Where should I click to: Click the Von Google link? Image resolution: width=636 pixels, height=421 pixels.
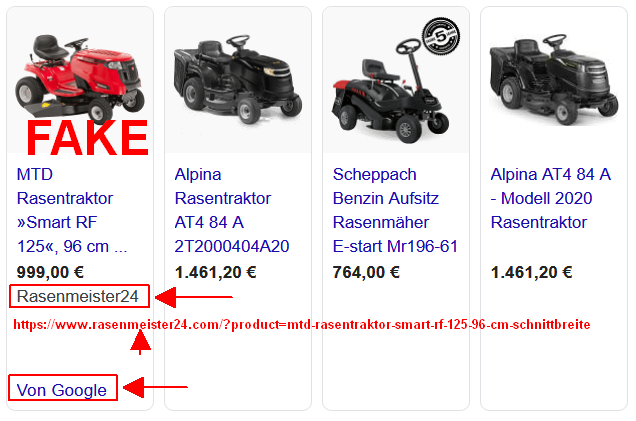[x=62, y=390]
